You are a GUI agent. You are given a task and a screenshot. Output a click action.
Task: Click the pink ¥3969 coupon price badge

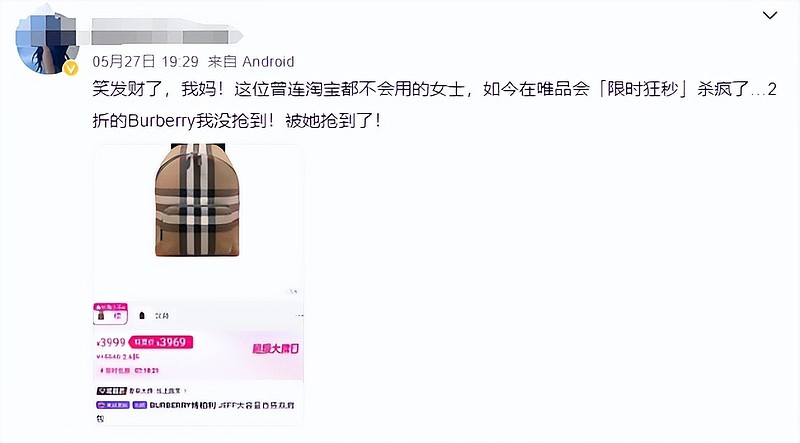click(x=161, y=342)
